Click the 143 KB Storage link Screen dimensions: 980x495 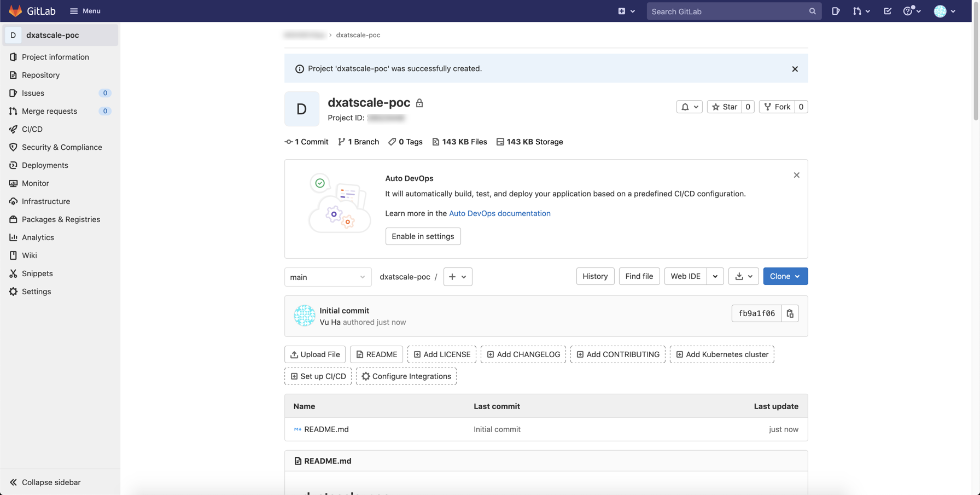click(x=529, y=142)
